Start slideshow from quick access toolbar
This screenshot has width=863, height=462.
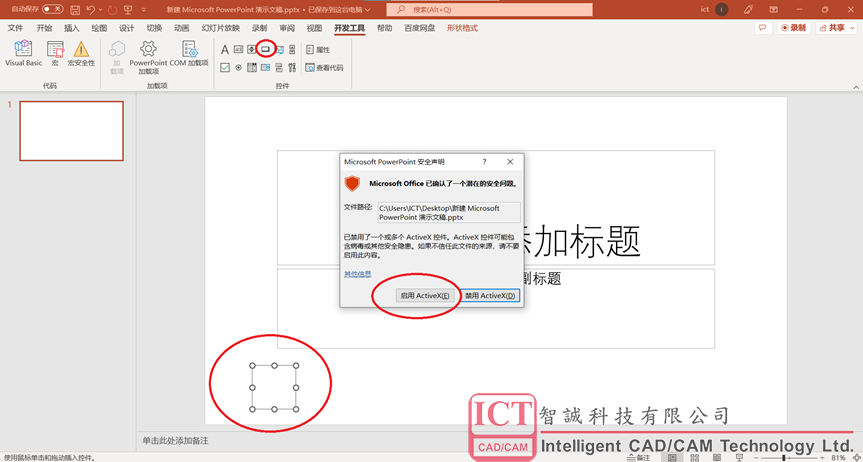128,9
